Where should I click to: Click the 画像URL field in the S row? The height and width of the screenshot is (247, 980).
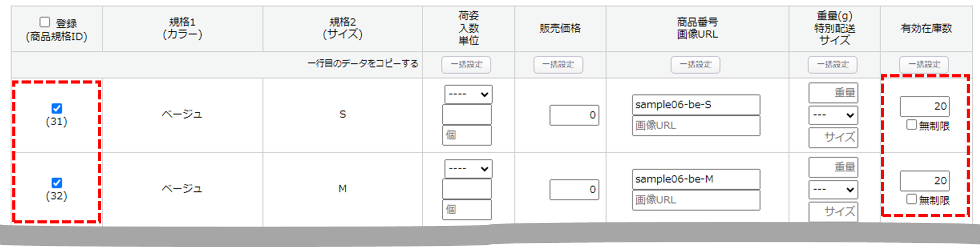(x=696, y=126)
